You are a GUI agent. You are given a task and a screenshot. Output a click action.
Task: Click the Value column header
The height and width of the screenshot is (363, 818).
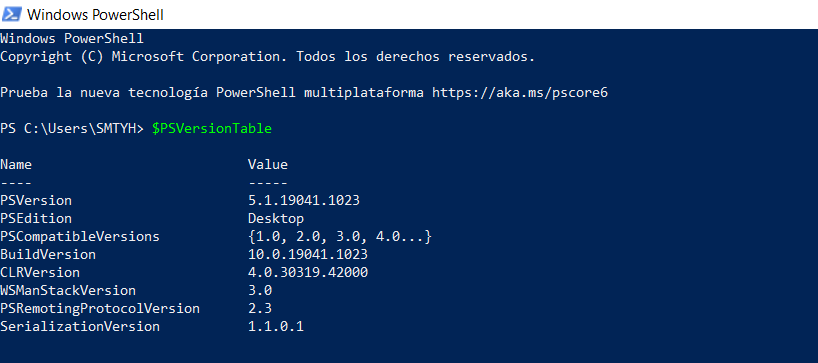pos(268,165)
